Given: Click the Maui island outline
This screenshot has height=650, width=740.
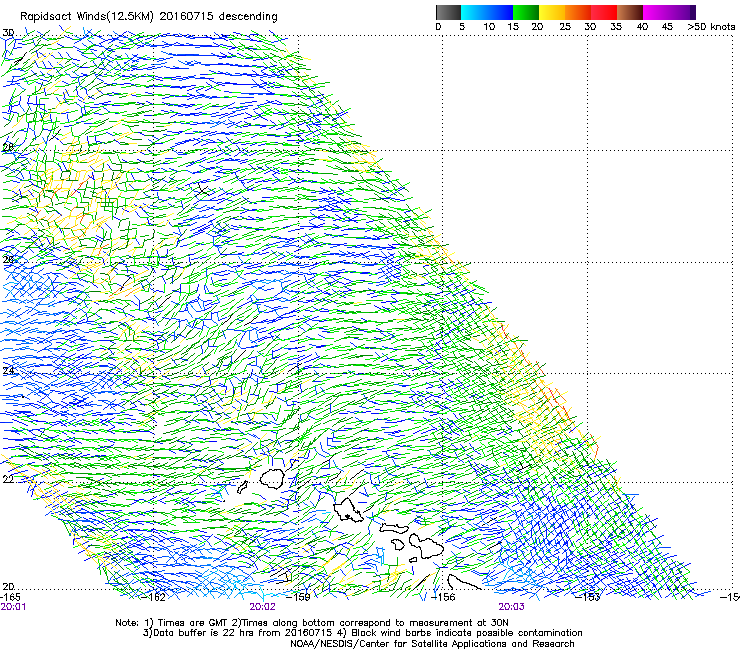Looking at the screenshot, I should [x=426, y=547].
